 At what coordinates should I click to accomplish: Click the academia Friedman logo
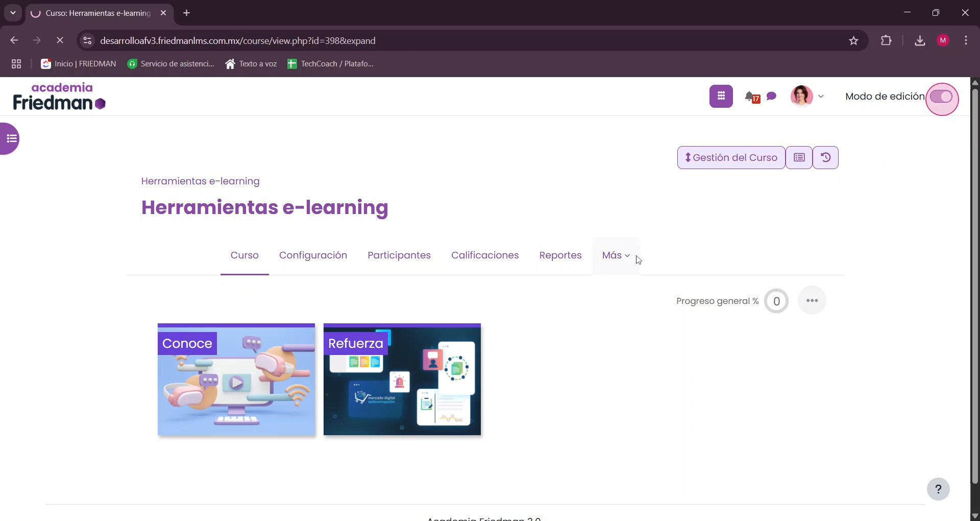[59, 97]
